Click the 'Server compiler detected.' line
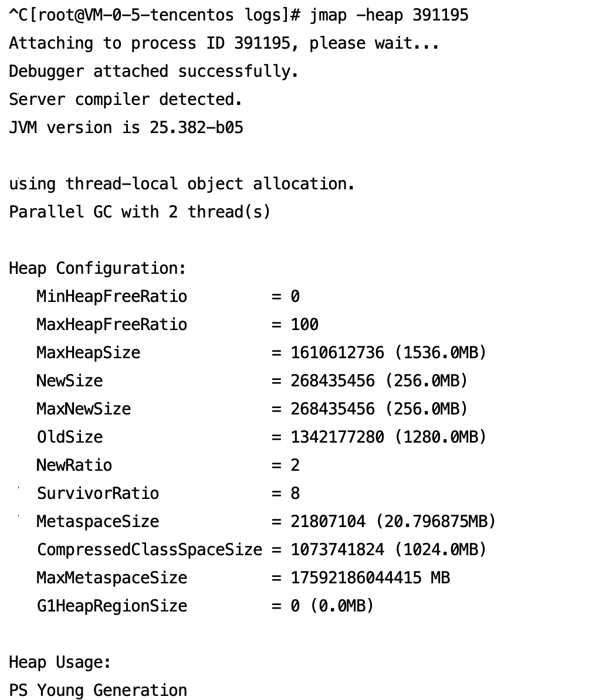This screenshot has width=589, height=700. point(126,100)
